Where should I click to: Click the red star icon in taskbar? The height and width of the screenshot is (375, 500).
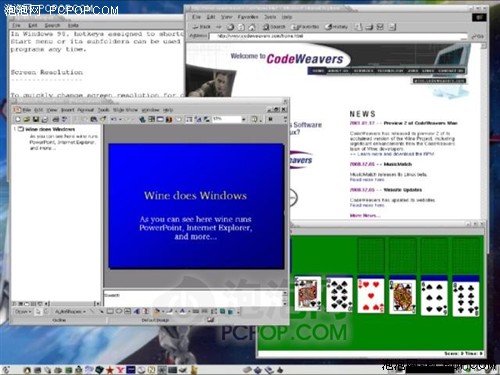tap(110, 369)
